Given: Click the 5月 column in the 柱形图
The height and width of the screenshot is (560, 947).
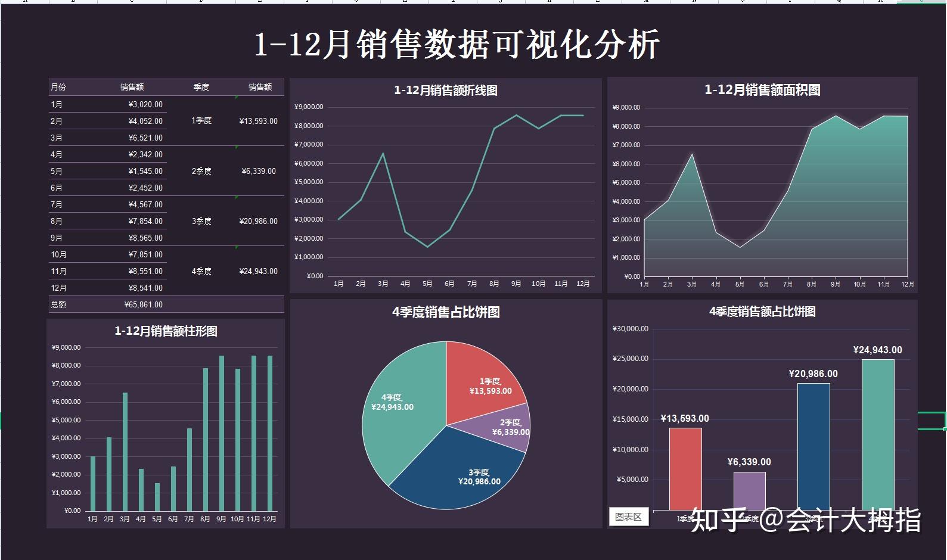Looking at the screenshot, I should coord(157,497).
